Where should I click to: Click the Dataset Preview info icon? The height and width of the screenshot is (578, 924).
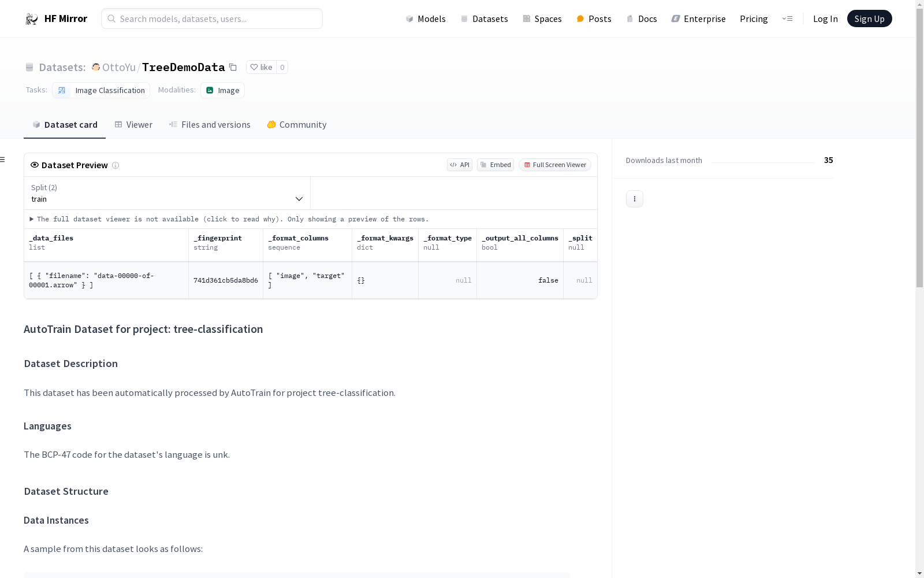coord(115,165)
